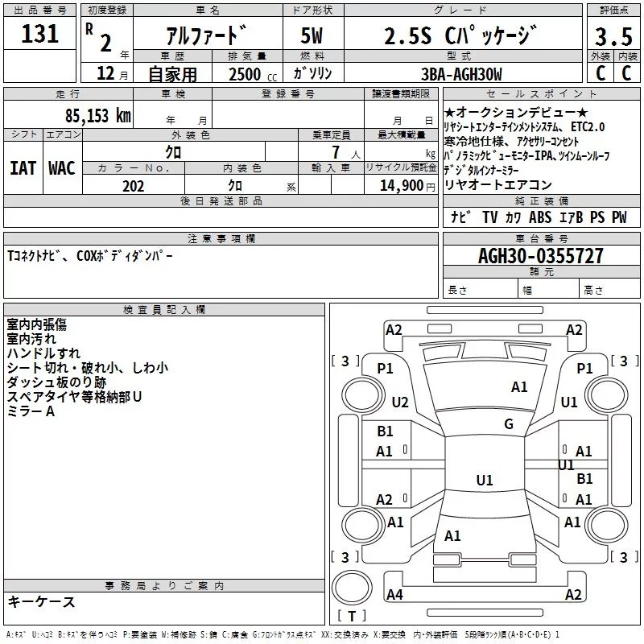The height and width of the screenshot is (644, 644).
Task: Select inspector note 室内汚れ
Action: click(x=31, y=339)
